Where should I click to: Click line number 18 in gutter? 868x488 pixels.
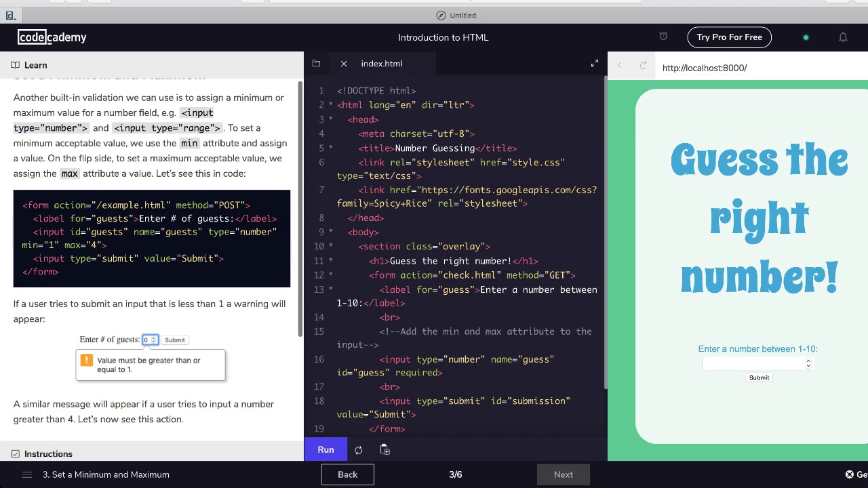tap(319, 401)
